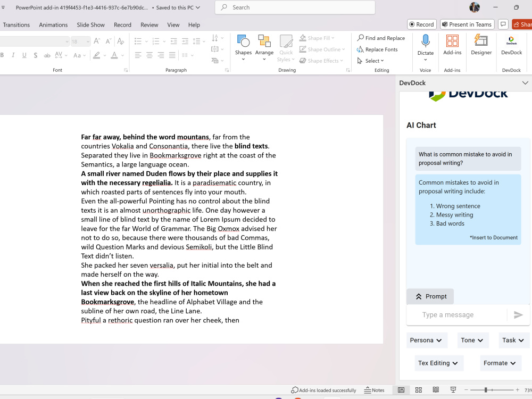Image resolution: width=532 pixels, height=399 pixels.
Task: Click the title bar Search box
Action: (x=295, y=7)
